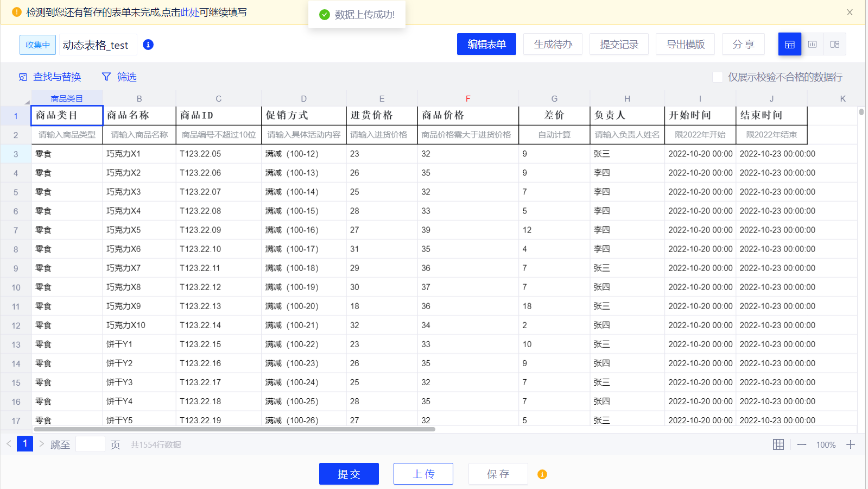Switch to the split layout view icon
Viewport: 868px width, 489px height.
point(835,45)
